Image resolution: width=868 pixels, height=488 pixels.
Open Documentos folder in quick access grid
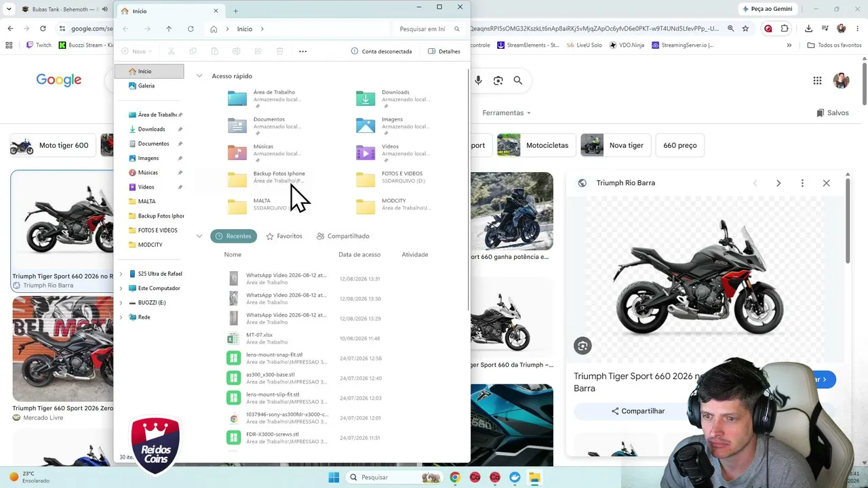[x=266, y=126]
